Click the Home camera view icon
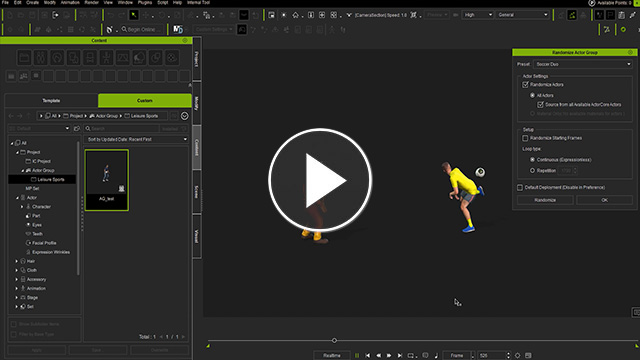640x360 pixels. tap(296, 15)
